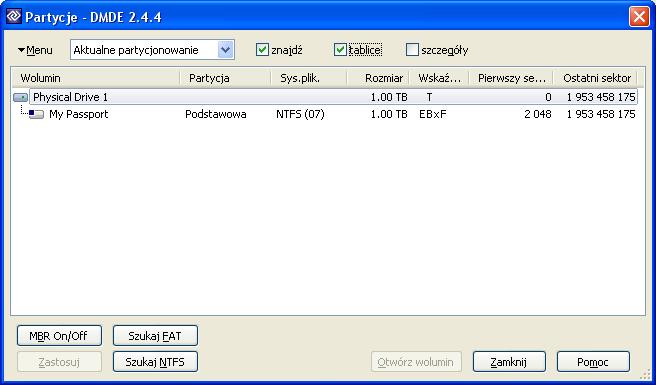The image size is (656, 385).
Task: Sort by the Partycja column header
Action: pos(226,78)
